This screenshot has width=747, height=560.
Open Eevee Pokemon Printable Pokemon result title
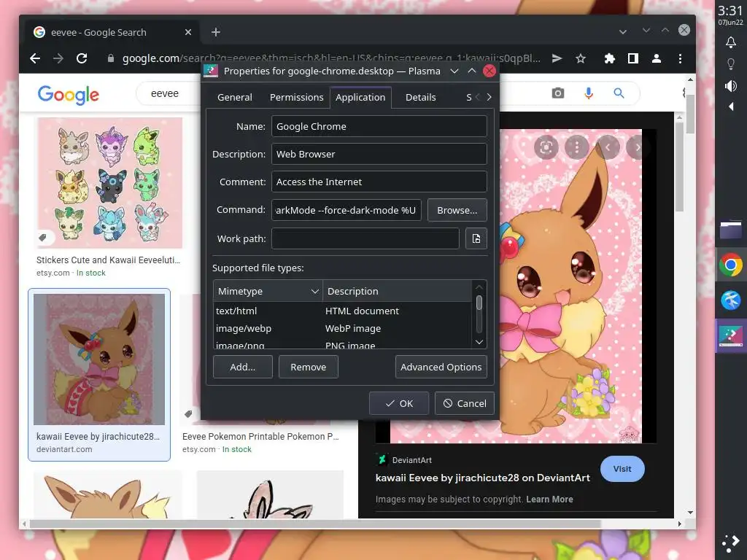(x=260, y=436)
